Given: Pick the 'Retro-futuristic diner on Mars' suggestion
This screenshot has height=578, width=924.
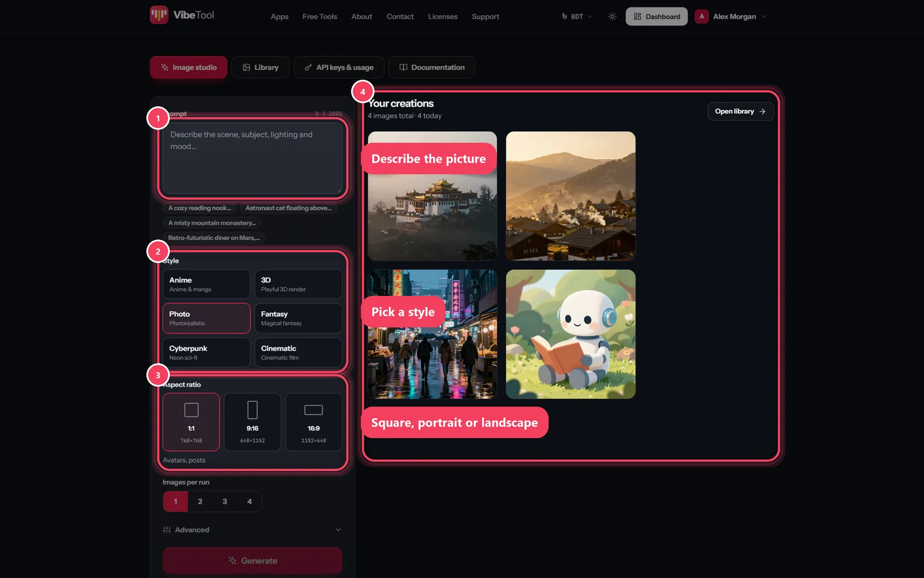Looking at the screenshot, I should coord(214,238).
